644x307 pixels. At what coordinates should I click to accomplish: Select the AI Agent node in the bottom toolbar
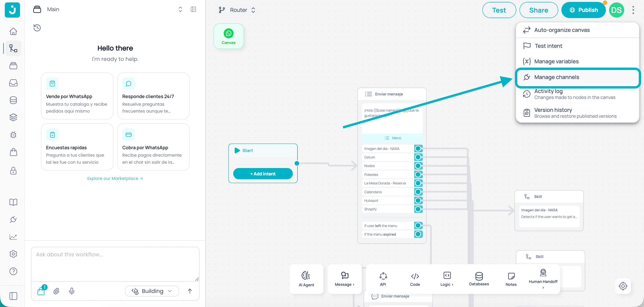(x=306, y=279)
